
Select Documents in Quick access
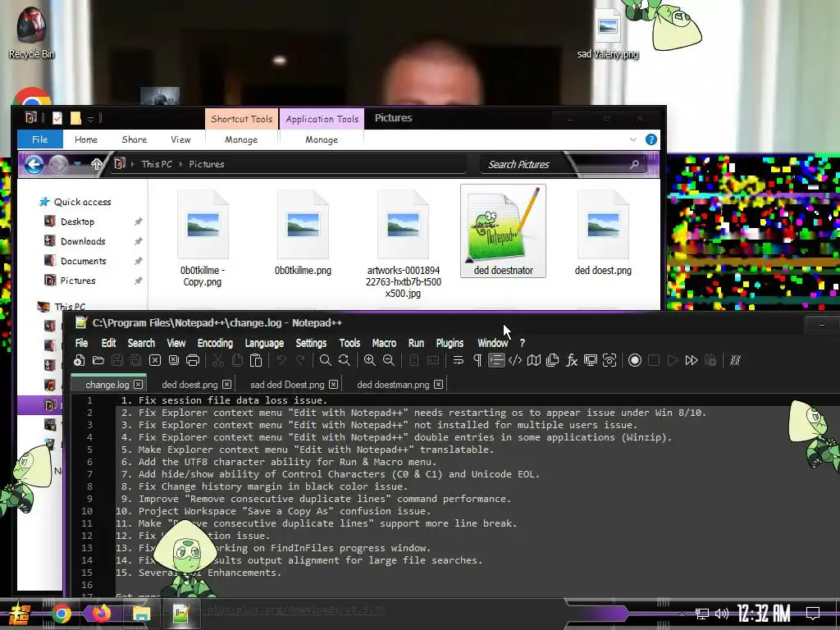coord(84,261)
